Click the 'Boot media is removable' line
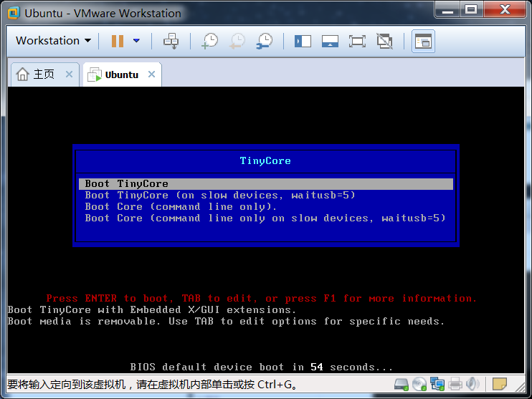Image resolution: width=532 pixels, height=399 pixels. [x=226, y=322]
